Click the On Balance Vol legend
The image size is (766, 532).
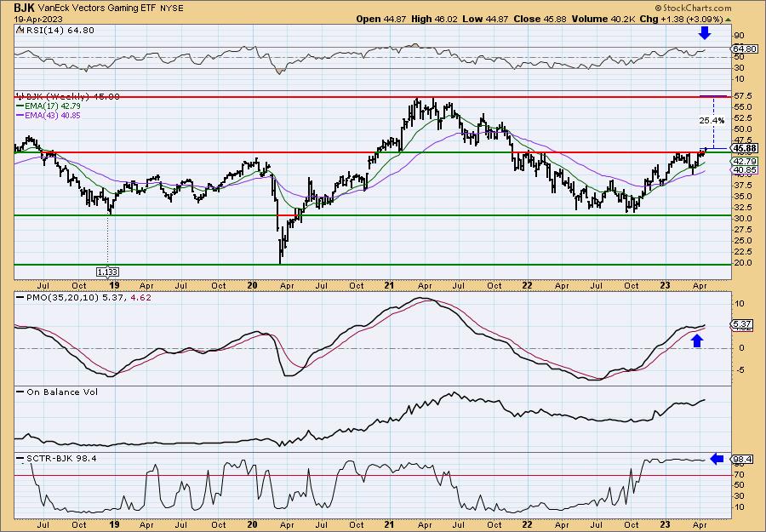pyautogui.click(x=57, y=392)
